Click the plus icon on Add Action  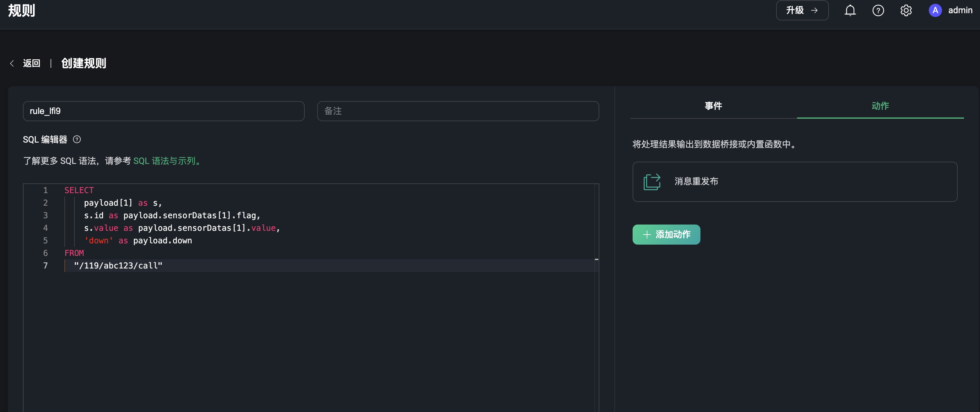click(x=647, y=235)
